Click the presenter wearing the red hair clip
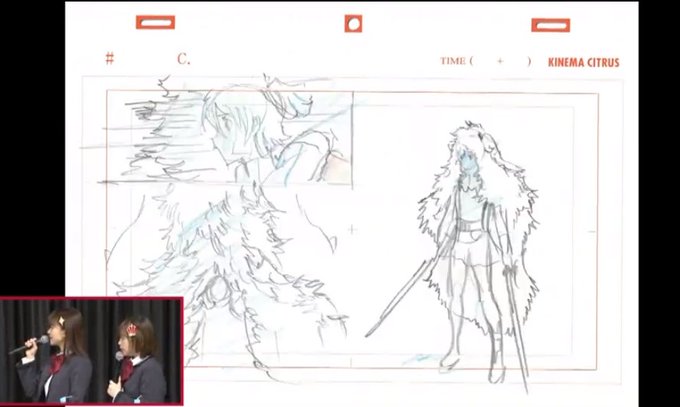The width and height of the screenshot is (680, 407). 136,360
